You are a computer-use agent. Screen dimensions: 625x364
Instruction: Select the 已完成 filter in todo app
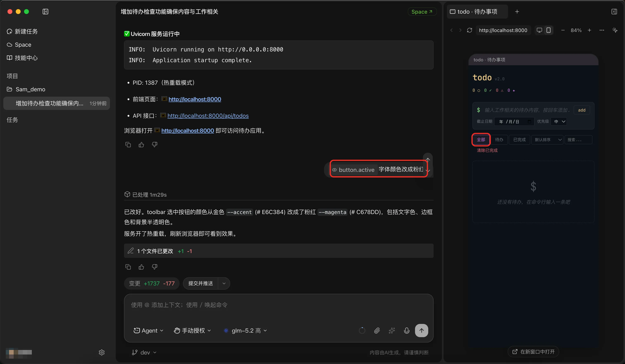[519, 140]
